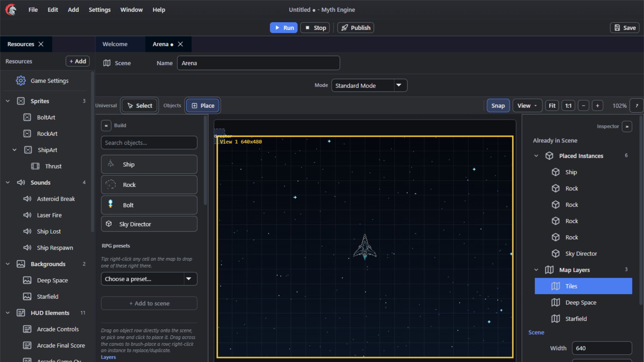Collapse the HUD Elements group
Image resolution: width=644 pixels, height=362 pixels.
coord(8,313)
